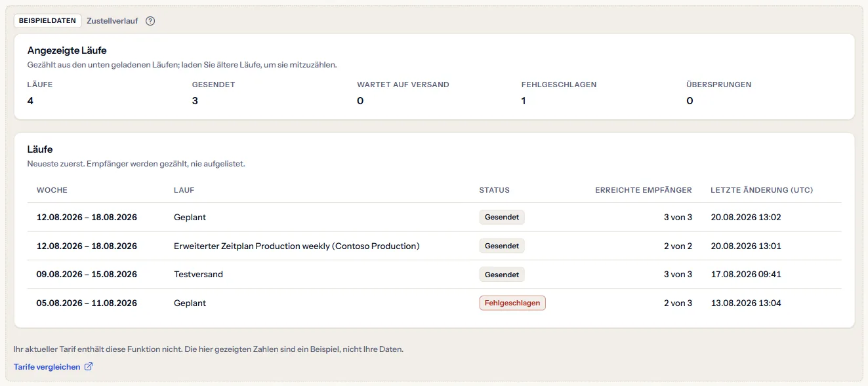868x386 pixels.
Task: Click Geplant in the 05.08.2026 row
Action: pyautogui.click(x=190, y=303)
